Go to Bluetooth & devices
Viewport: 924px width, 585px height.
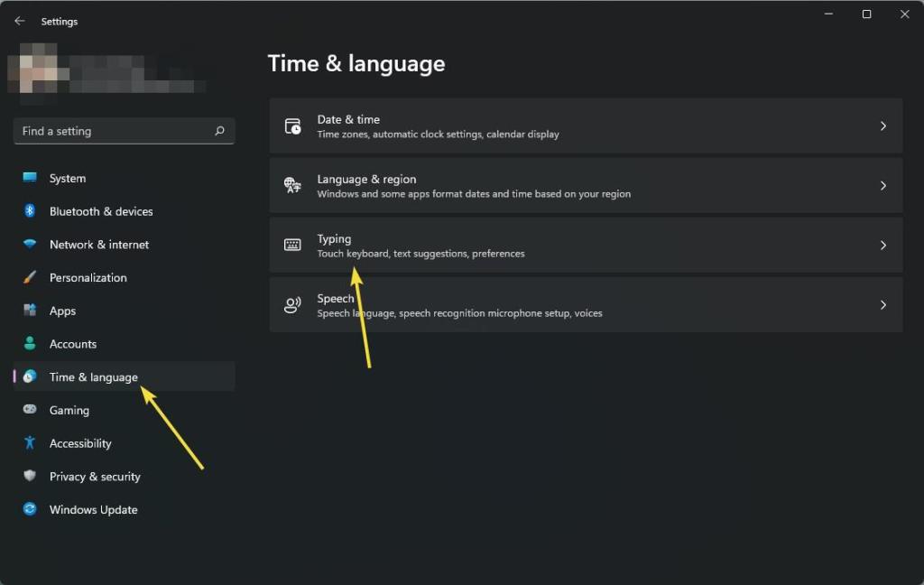pyautogui.click(x=124, y=211)
